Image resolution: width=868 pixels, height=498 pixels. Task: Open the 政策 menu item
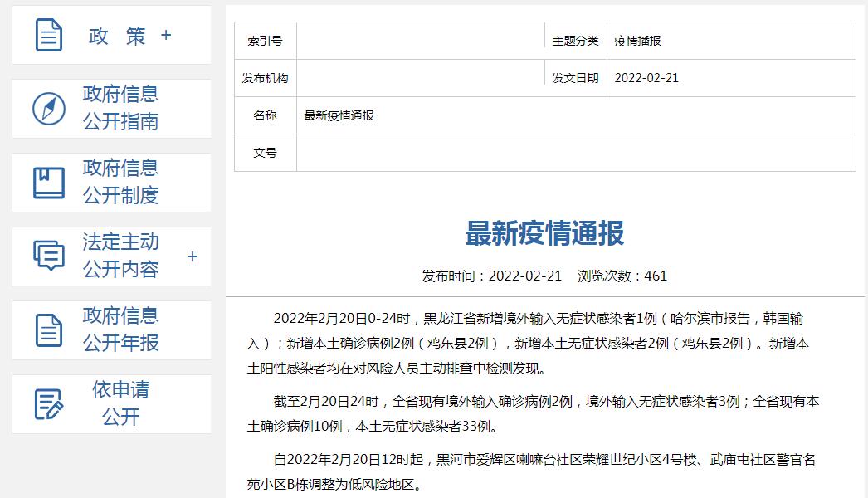[117, 36]
